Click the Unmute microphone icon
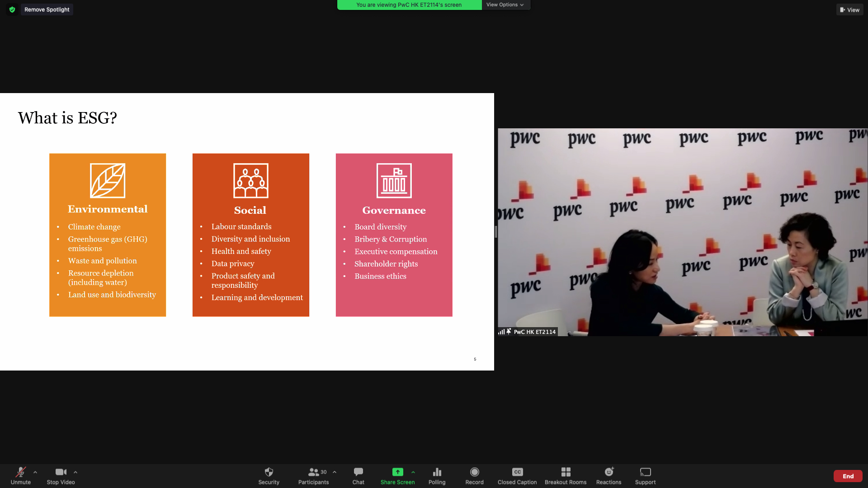The height and width of the screenshot is (488, 868). pyautogui.click(x=20, y=473)
